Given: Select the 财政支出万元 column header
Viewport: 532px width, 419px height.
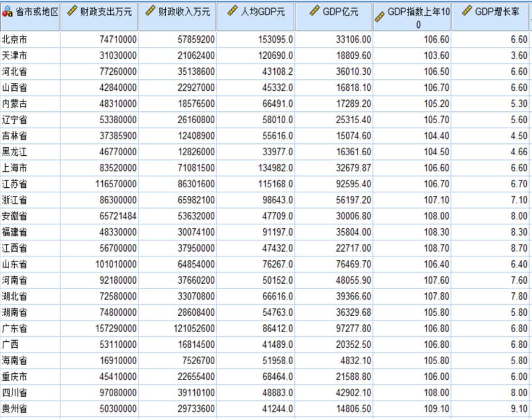Looking at the screenshot, I should (99, 17).
